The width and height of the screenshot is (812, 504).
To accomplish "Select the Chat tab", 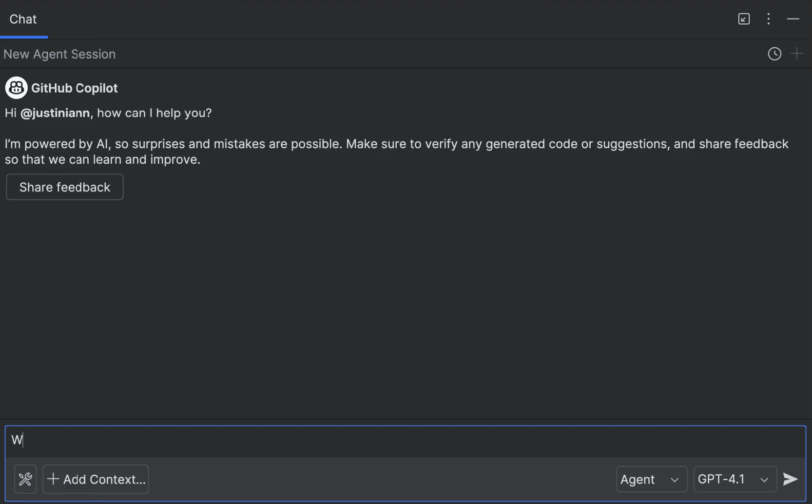I will coord(23,19).
